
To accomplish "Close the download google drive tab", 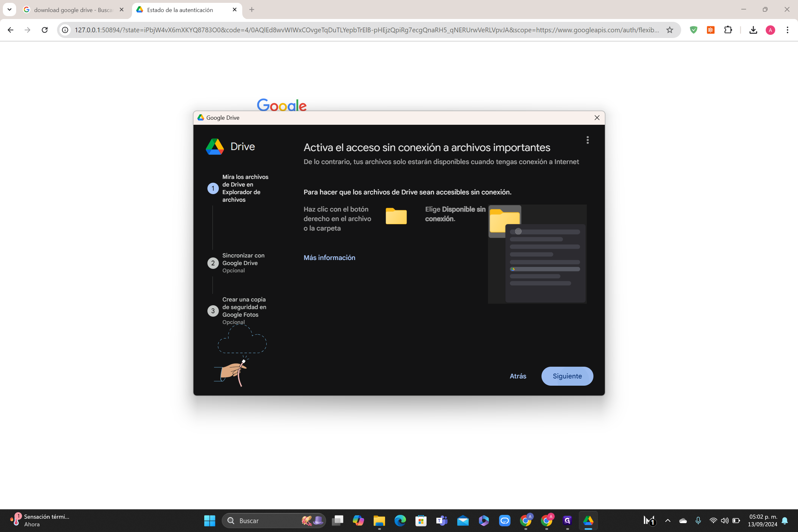I will (122, 10).
